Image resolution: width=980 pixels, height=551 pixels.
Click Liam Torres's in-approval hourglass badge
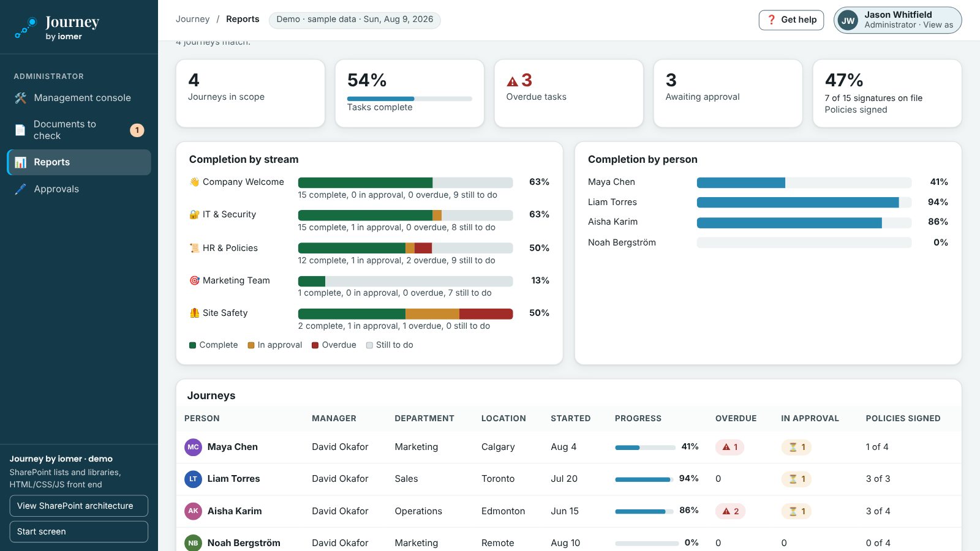pos(796,479)
